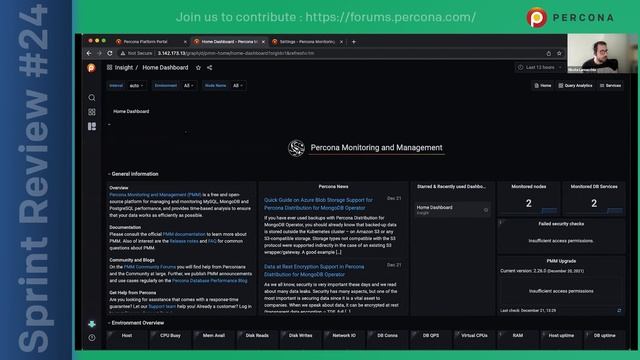Viewport: 640px width, 360px height.
Task: Open the PMM dashboards panel icon in sidebar
Action: point(92,127)
